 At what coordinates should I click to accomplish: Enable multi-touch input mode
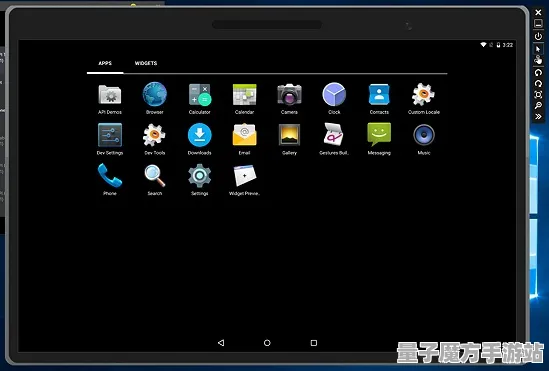pos(538,60)
